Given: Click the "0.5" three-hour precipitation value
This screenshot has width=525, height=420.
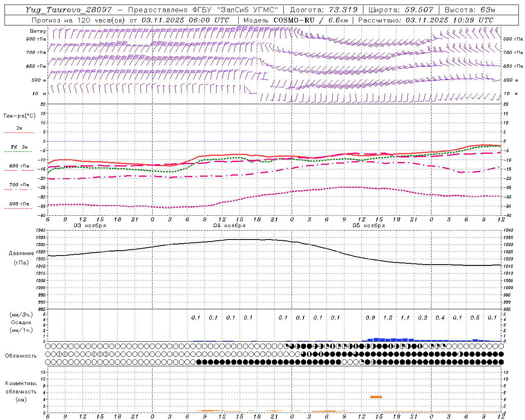Looking at the screenshot, I should point(475,317).
